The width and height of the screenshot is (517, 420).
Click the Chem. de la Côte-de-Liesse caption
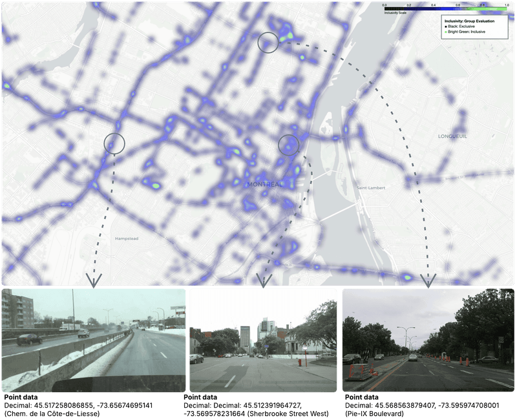pyautogui.click(x=52, y=413)
